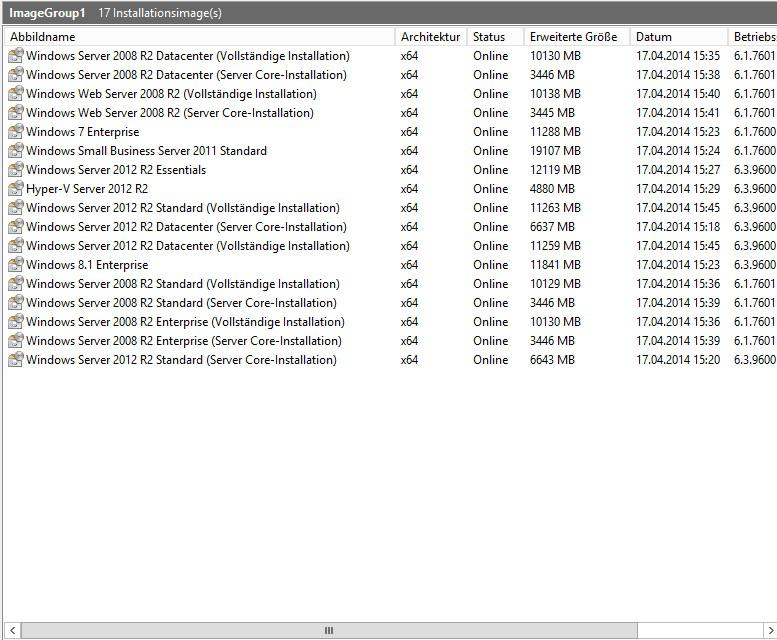Click Online status of Windows 7 Enterprise

(491, 132)
